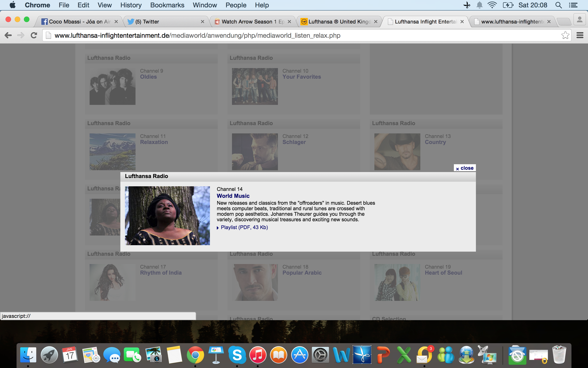
Task: Close the Channel 14 popup via close link
Action: tap(465, 168)
